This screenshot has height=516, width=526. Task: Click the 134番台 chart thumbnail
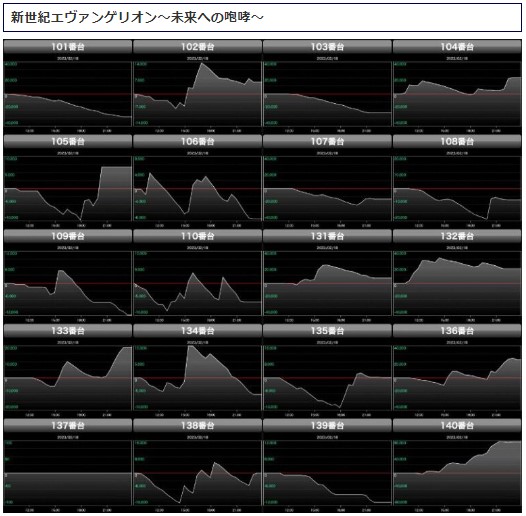[x=198, y=378]
